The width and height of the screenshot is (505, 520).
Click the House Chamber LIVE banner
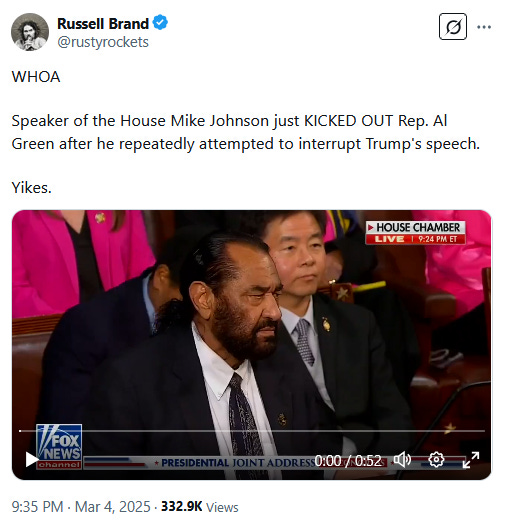415,232
